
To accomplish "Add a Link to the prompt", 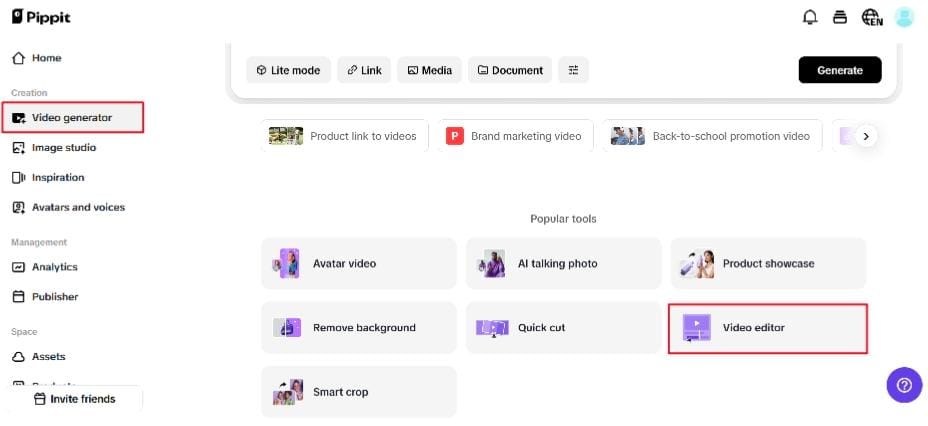I will 363,70.
